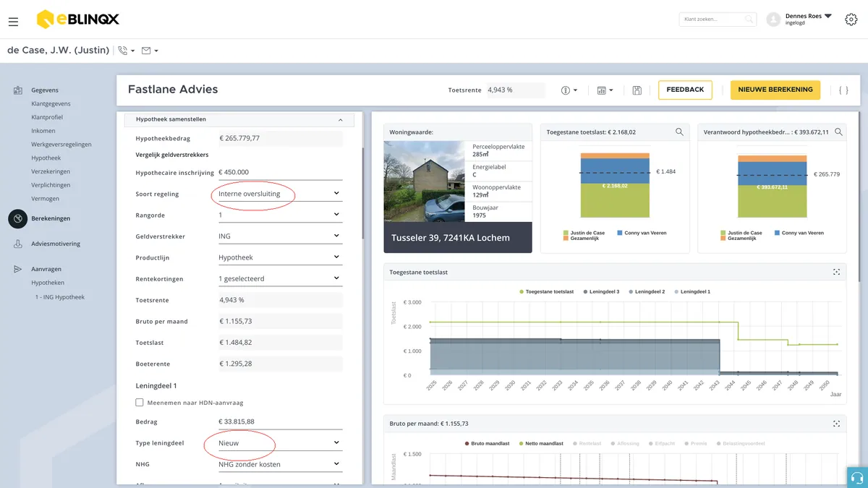Screen dimensions: 868x488
Task: Open the Soort regeling dropdown
Action: pos(280,194)
